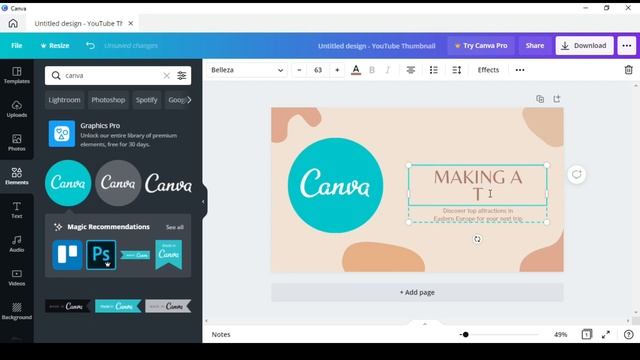This screenshot has height=360, width=640.
Task: Select the gray Made in Canva banner
Action: [168, 306]
